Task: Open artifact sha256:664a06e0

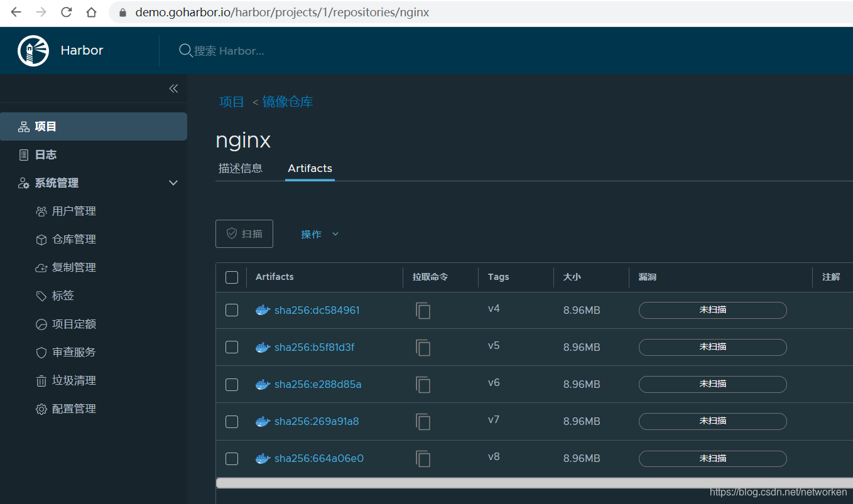Action: click(x=319, y=459)
